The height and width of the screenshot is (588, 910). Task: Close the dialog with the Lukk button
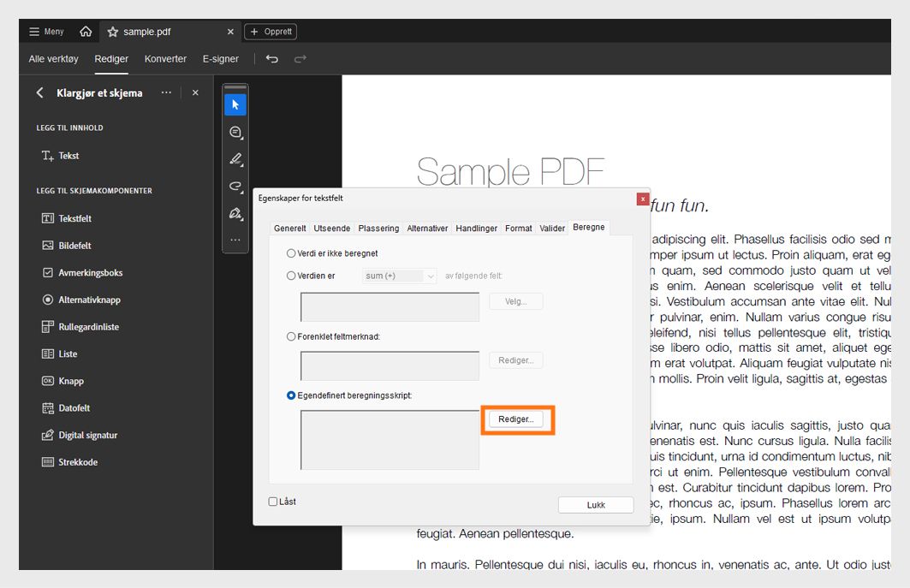(x=595, y=505)
